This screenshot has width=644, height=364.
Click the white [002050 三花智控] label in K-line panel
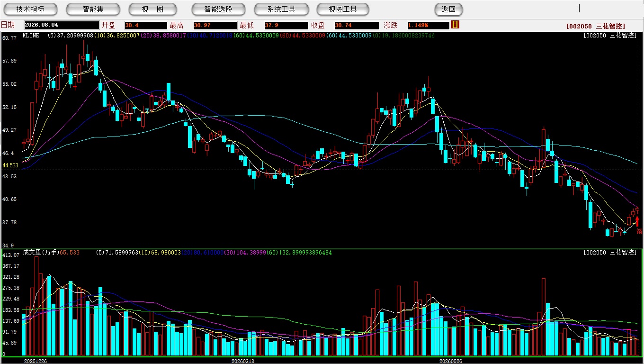point(610,36)
